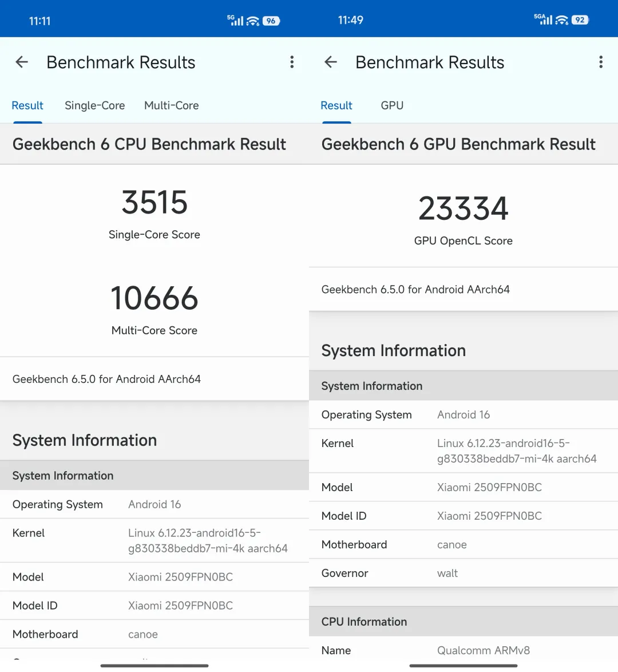Tap battery icon showing 92 percent

[580, 20]
